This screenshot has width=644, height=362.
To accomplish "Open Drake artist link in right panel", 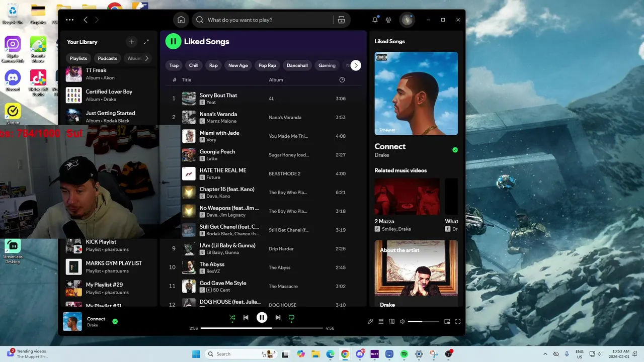I will (x=382, y=155).
